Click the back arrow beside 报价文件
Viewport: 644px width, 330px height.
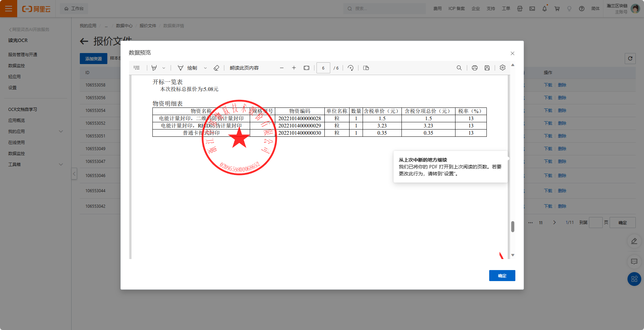tap(84, 42)
